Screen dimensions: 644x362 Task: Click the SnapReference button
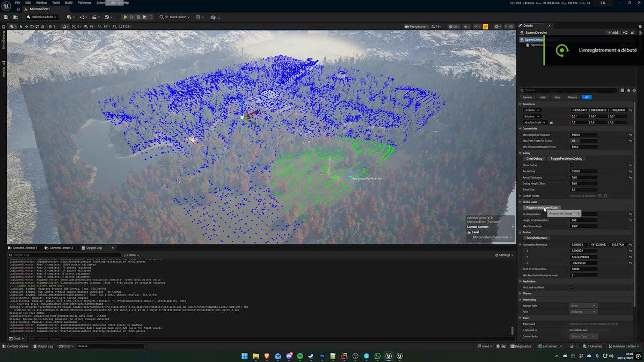[537, 238]
